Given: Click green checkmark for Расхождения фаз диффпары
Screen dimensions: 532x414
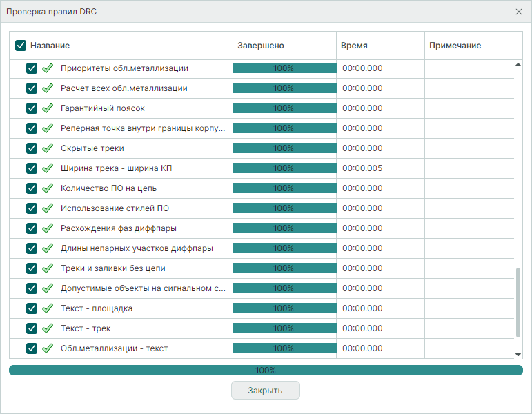Looking at the screenshot, I should (48, 228).
